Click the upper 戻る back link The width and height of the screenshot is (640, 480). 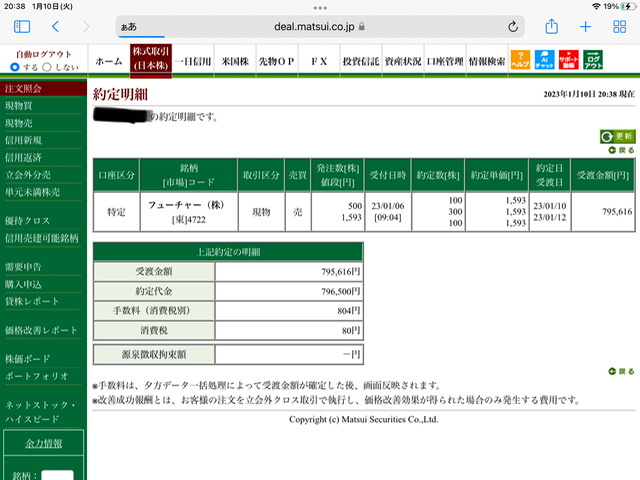(621, 150)
